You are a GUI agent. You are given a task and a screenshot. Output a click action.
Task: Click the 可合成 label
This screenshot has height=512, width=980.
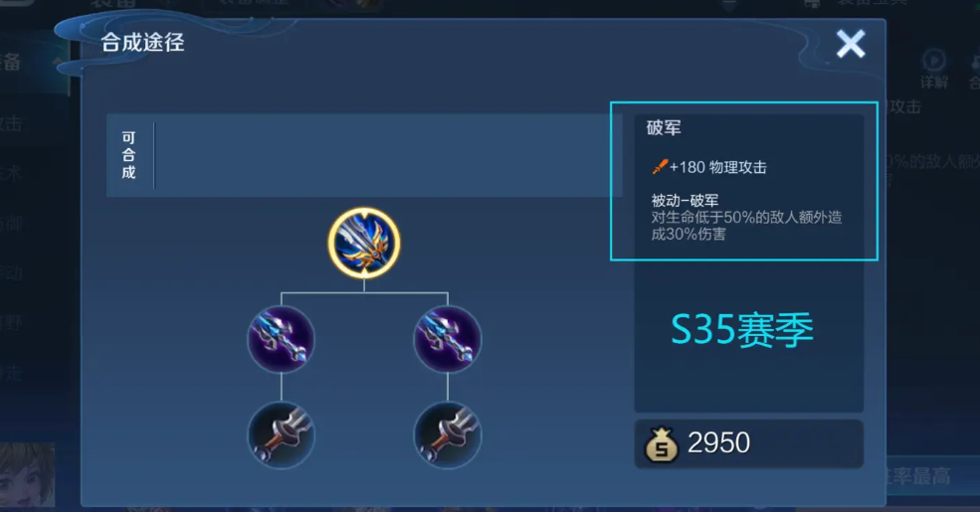[128, 155]
